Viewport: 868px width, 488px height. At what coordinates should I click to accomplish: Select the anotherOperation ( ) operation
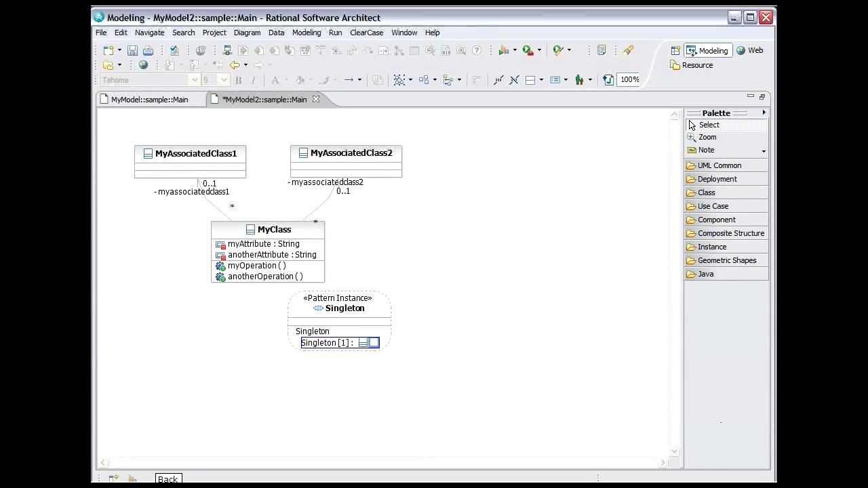265,277
